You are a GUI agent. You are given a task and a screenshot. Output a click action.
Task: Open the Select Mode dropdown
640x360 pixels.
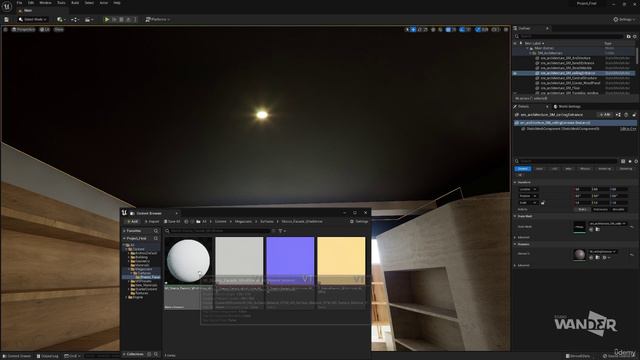(33, 19)
